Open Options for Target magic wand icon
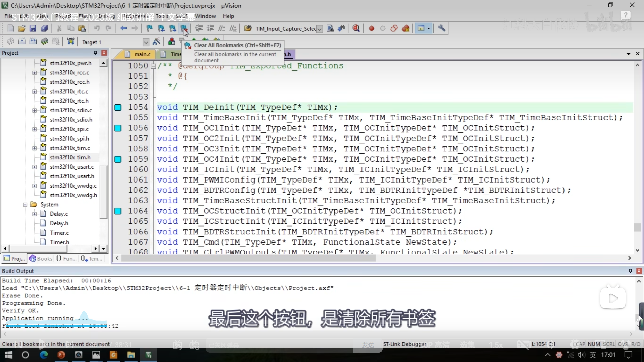644x362 pixels. coord(156,41)
